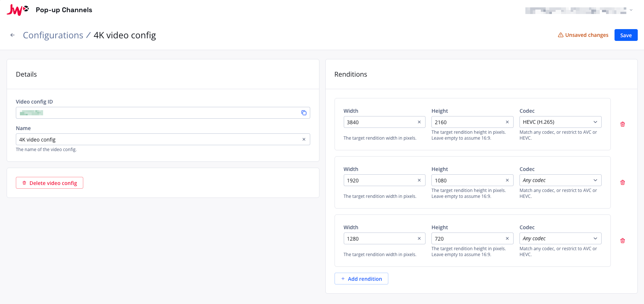The height and width of the screenshot is (304, 644).
Task: Go back using the left arrow icon
Action: (x=13, y=35)
